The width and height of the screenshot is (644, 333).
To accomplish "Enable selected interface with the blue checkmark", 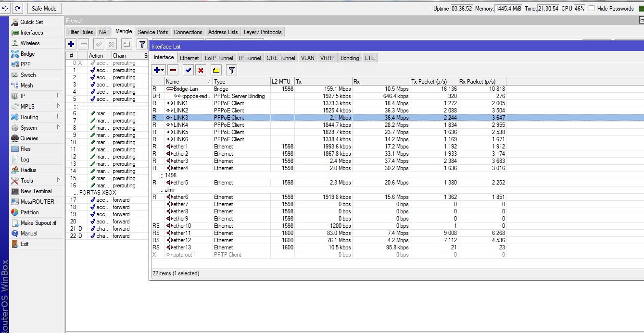I will 189,70.
